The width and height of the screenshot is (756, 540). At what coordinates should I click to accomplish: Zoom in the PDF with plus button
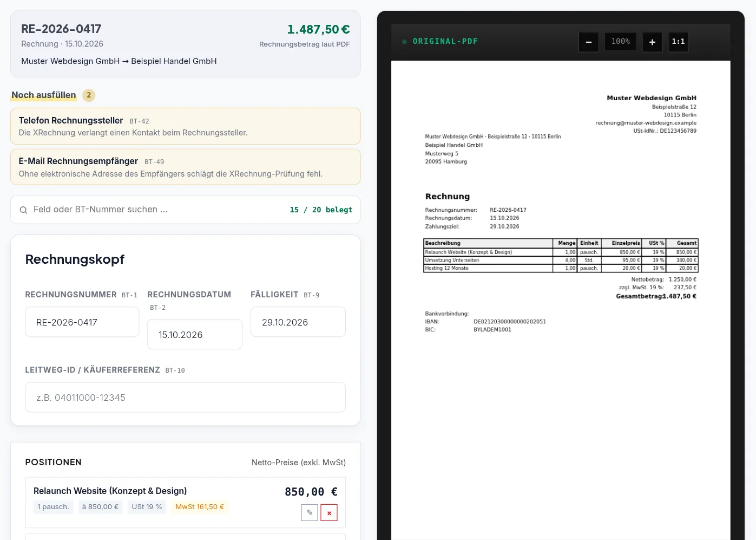click(x=652, y=42)
